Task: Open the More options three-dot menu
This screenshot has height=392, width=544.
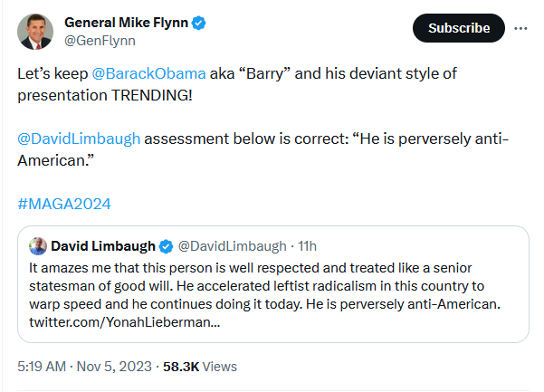Action: click(520, 28)
